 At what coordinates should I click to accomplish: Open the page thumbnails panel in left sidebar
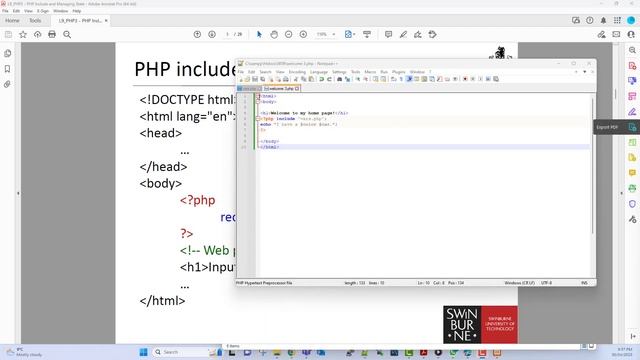7,53
